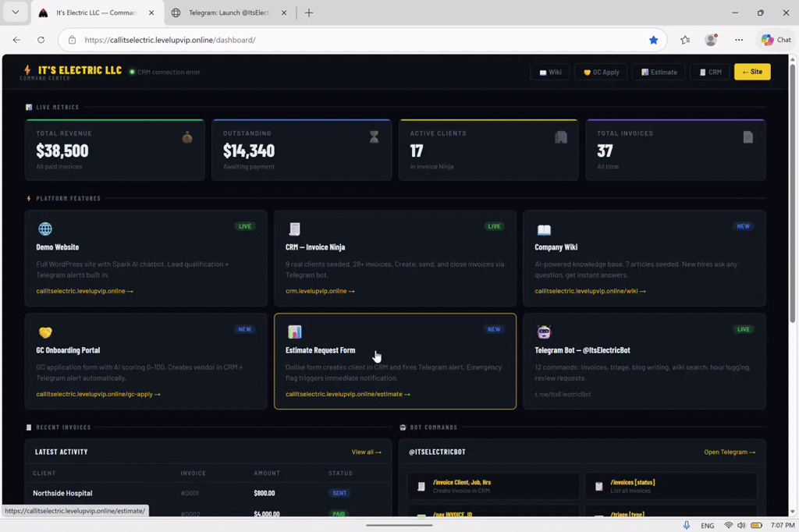Go back using browser back arrow

16,40
